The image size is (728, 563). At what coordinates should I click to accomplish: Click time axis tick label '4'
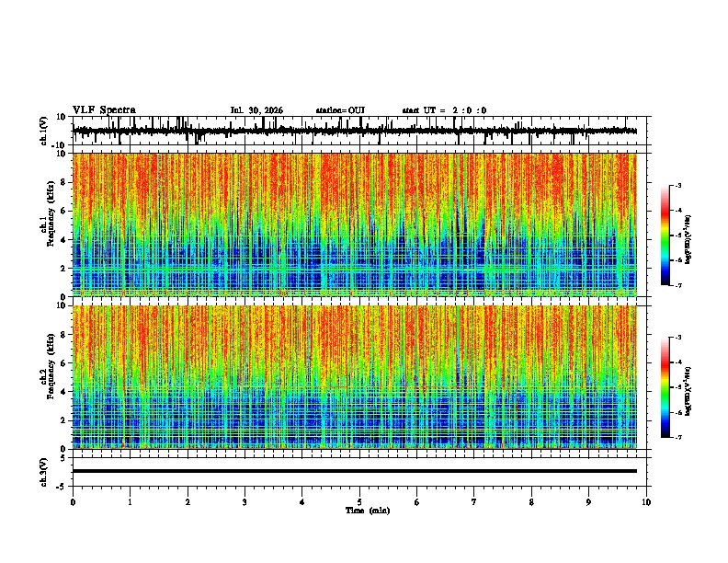(x=302, y=502)
